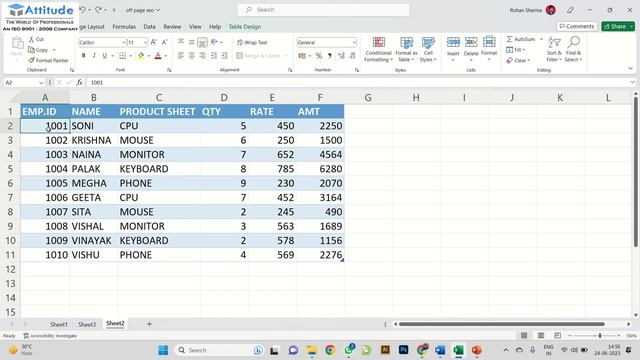640x360 pixels.
Task: Click the zoom slider handle
Action: [600, 336]
